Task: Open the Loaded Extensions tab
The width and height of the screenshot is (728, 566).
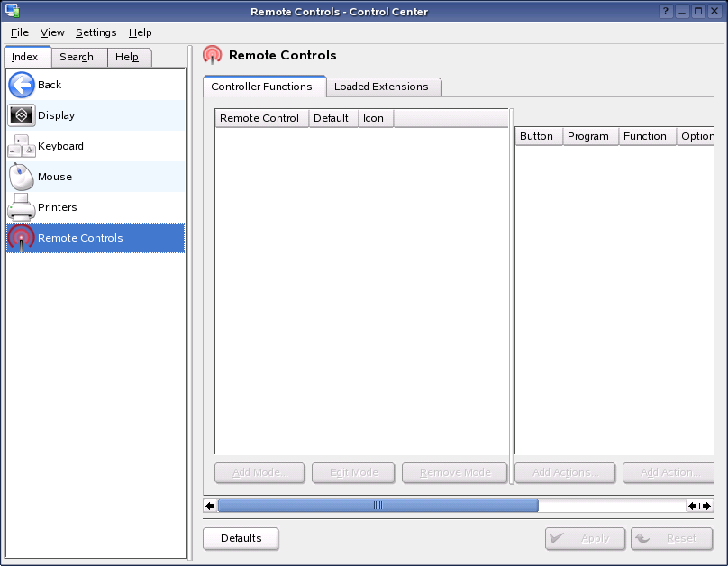Action: (384, 87)
